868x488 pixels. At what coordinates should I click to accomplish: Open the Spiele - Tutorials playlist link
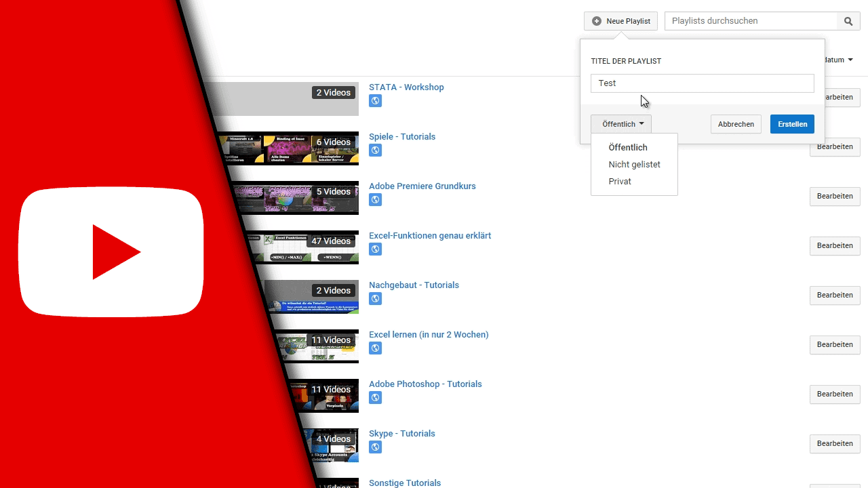click(402, 136)
